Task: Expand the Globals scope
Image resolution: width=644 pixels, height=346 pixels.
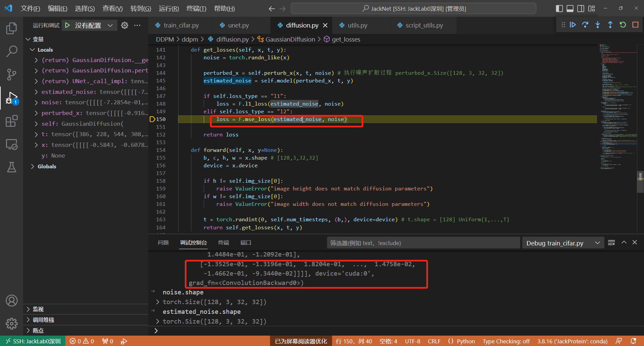Action: (x=33, y=166)
